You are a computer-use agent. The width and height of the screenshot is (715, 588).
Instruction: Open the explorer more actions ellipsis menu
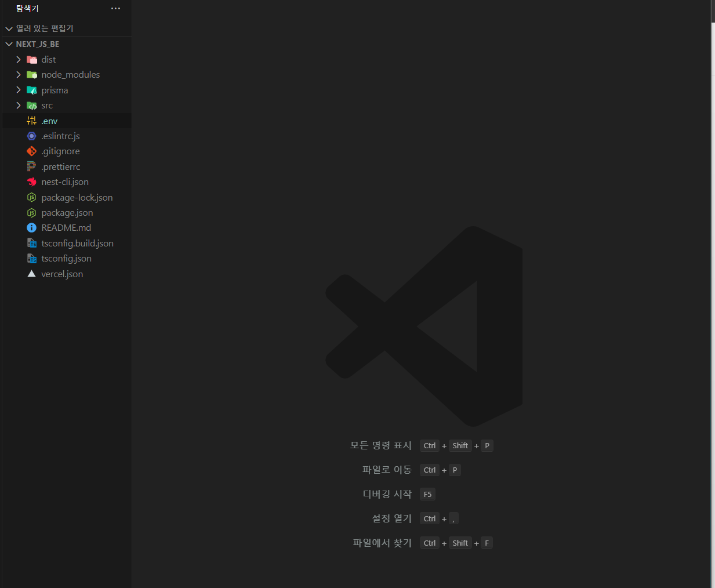tap(115, 9)
